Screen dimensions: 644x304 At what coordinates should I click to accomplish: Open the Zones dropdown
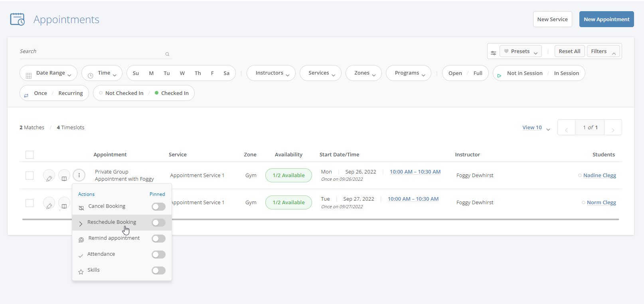(363, 73)
